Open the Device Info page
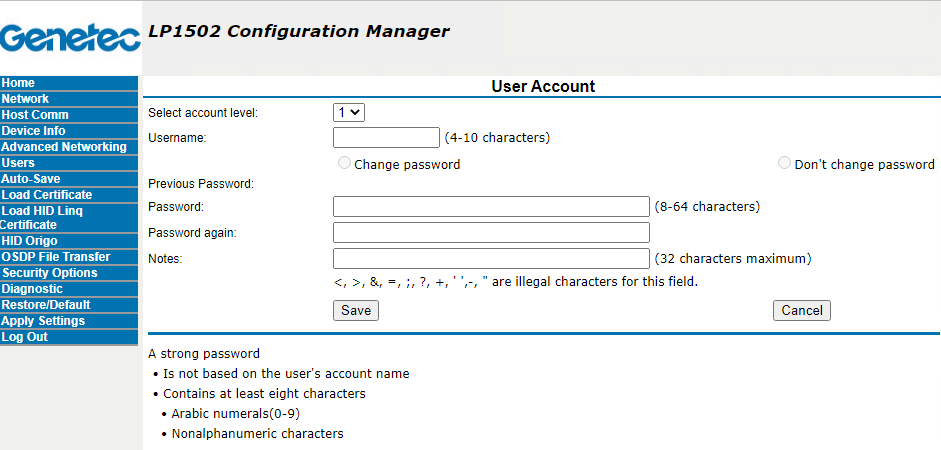 point(69,131)
